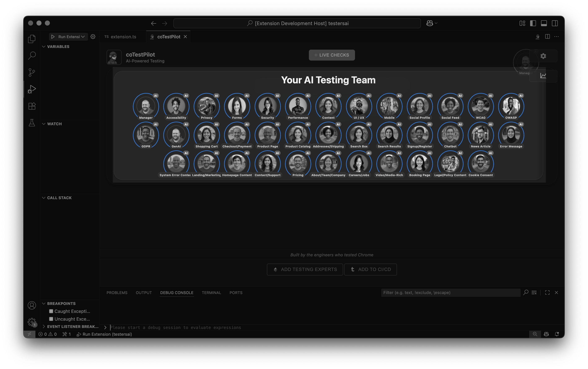588x369 pixels.
Task: Click the zoom out status bar icon
Action: point(535,334)
